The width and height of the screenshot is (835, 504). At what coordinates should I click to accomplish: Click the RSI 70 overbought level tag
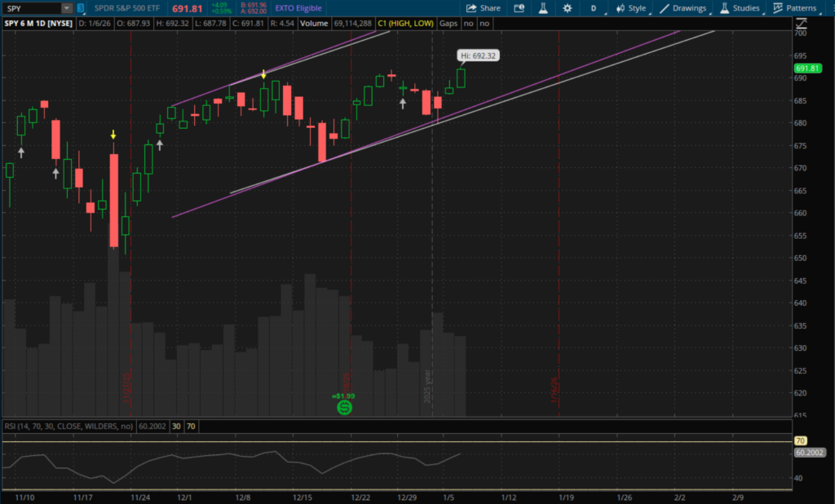click(800, 440)
